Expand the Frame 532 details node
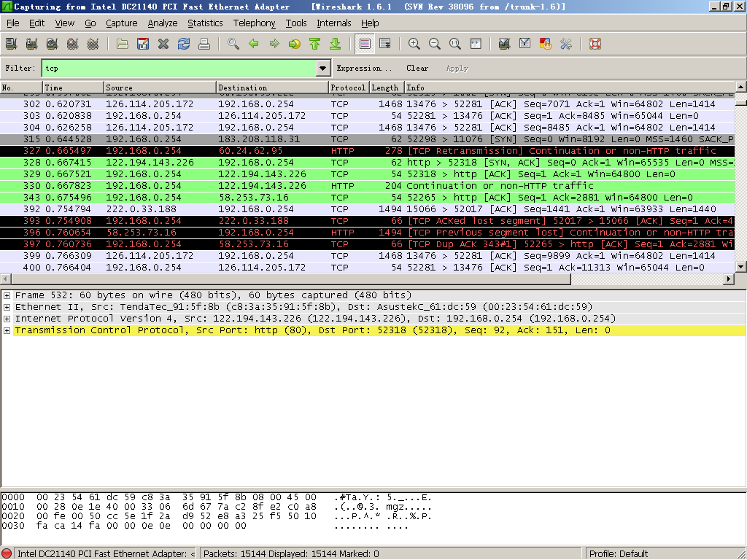This screenshot has height=560, width=747. click(x=7, y=295)
